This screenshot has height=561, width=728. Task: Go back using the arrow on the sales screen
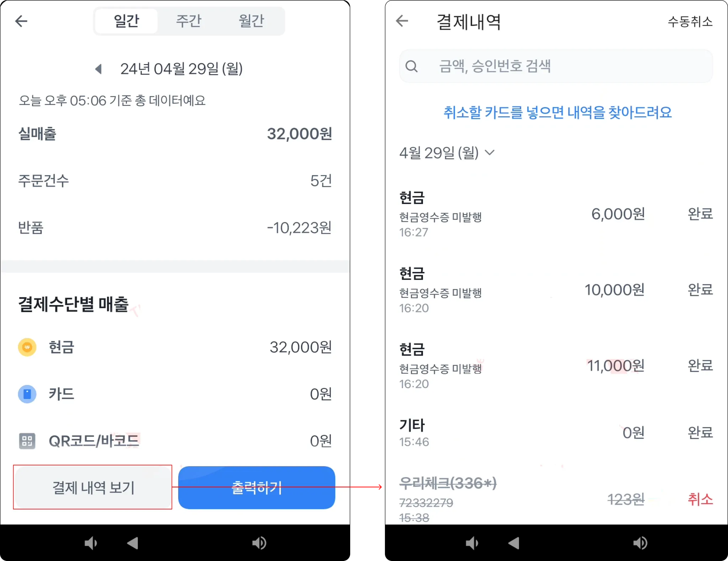coord(21,21)
